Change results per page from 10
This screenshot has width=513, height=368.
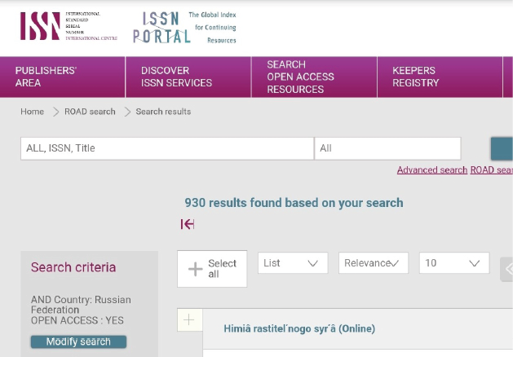point(454,263)
